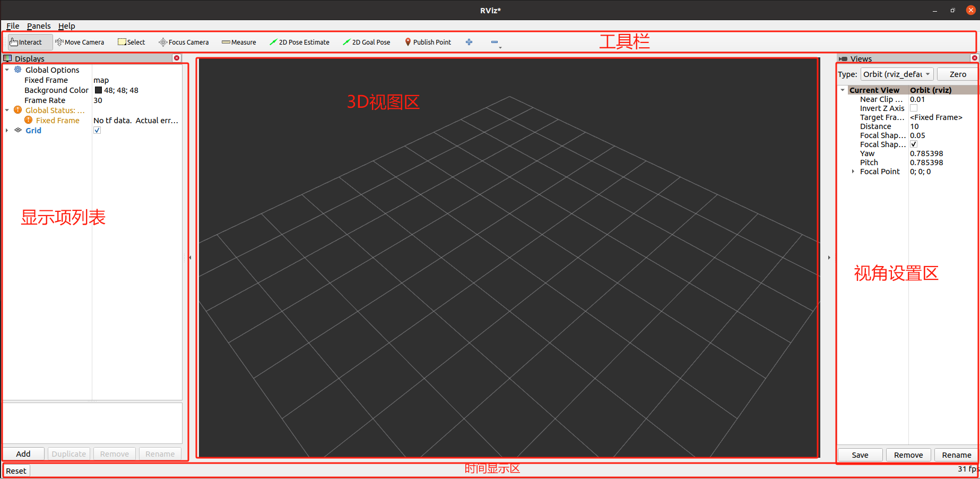Click the Zero button in Views panel
This screenshot has width=980, height=479.
tap(957, 74)
